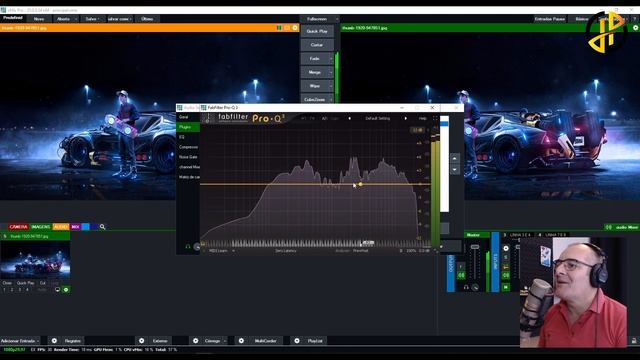This screenshot has width=640, height=360.
Task: Open MIDI Learn dropdown arrow in Pro-Q 3
Action: pos(233,251)
